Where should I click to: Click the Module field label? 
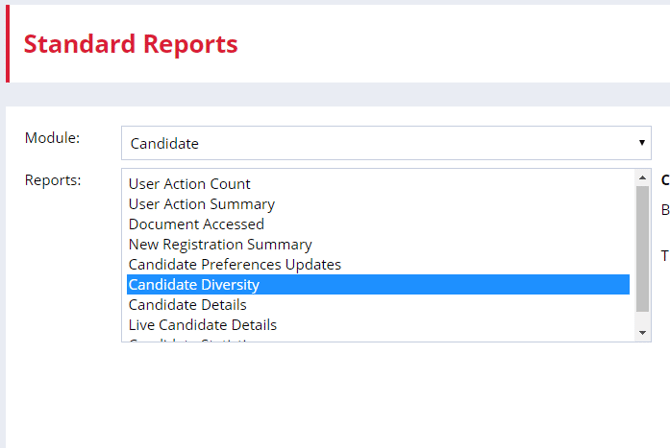pos(52,137)
